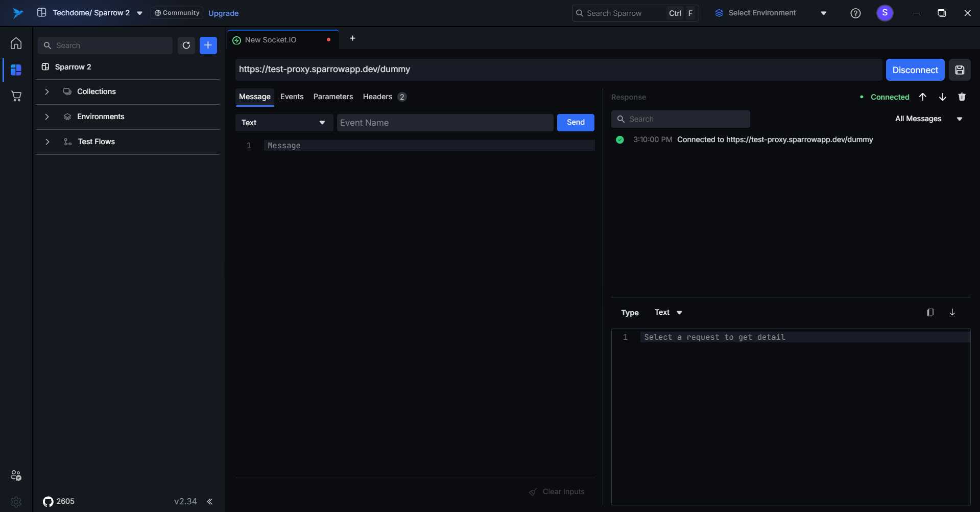
Task: Delete response messages with trash icon
Action: [x=962, y=97]
